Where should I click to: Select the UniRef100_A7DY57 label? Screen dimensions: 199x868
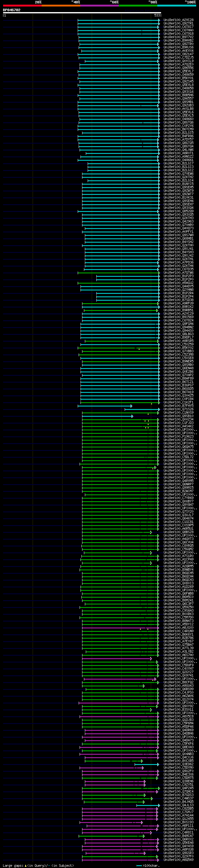pyautogui.click(x=179, y=140)
